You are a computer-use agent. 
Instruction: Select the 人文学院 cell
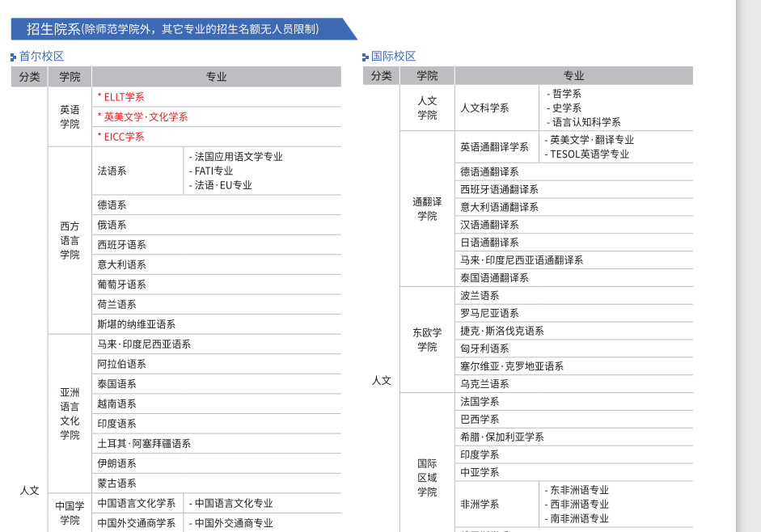pyautogui.click(x=428, y=108)
